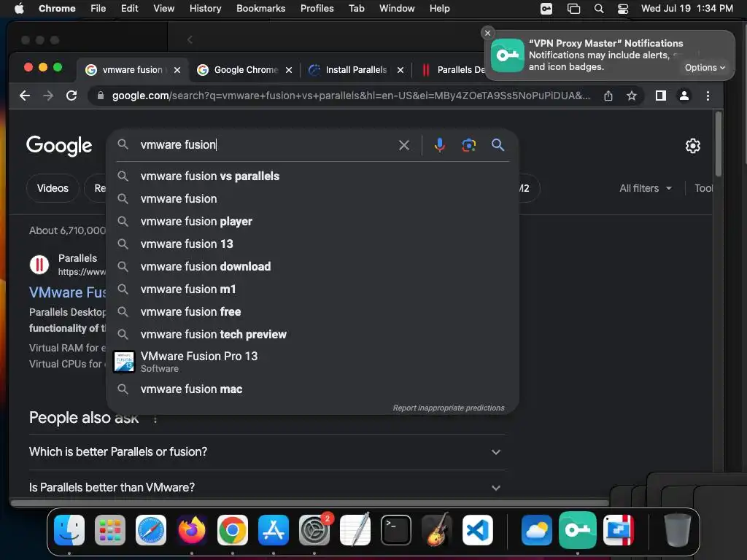This screenshot has width=747, height=560.
Task: Clear the search box with the X icon
Action: [x=403, y=145]
